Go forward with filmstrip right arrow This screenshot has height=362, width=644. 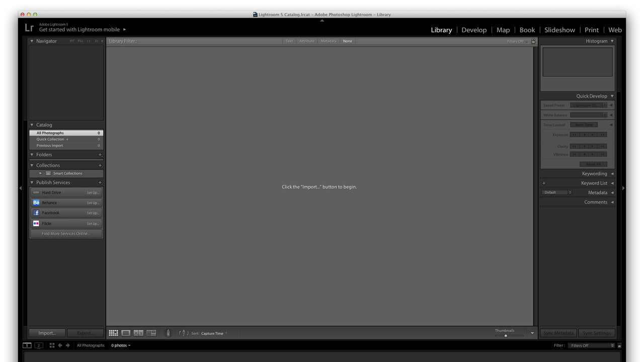[68, 345]
